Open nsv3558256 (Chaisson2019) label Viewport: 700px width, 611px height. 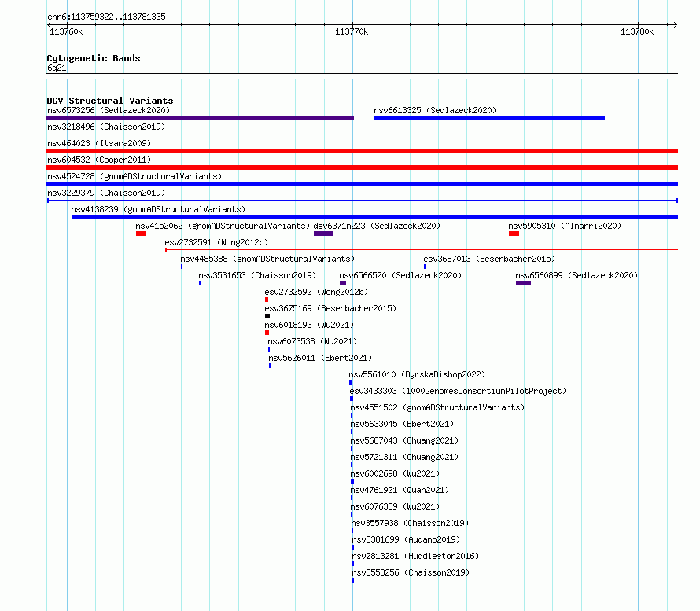coord(411,572)
